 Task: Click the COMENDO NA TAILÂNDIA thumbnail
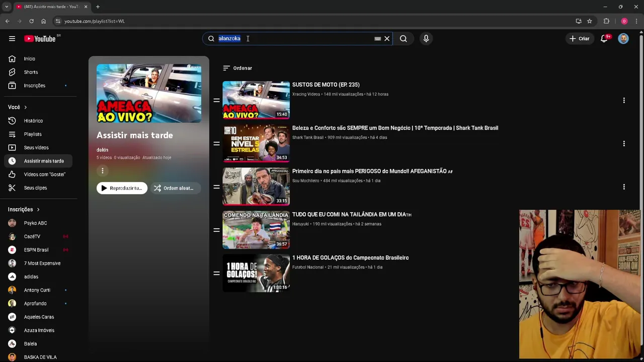click(256, 230)
